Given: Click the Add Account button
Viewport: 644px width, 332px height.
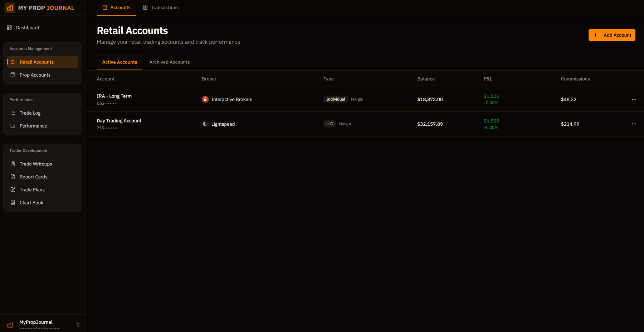Looking at the screenshot, I should (612, 35).
